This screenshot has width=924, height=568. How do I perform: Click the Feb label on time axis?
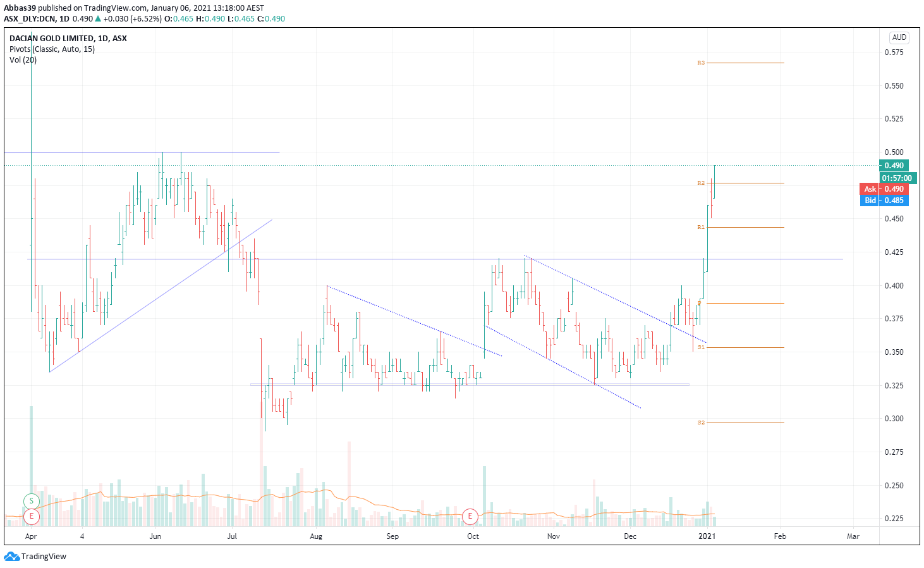781,536
